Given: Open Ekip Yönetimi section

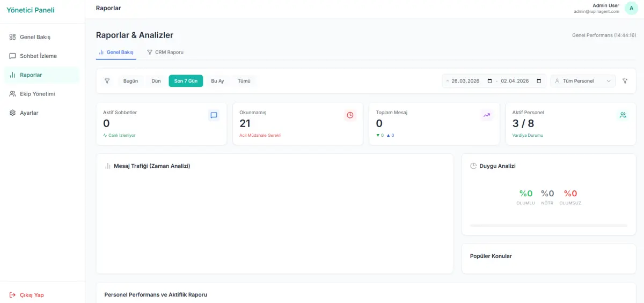Looking at the screenshot, I should point(42,94).
